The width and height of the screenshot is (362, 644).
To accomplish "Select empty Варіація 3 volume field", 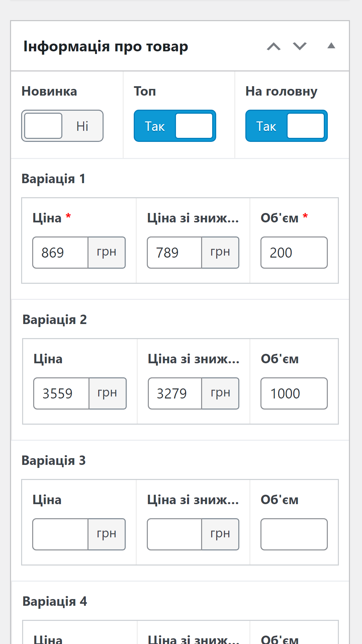I will (x=294, y=534).
